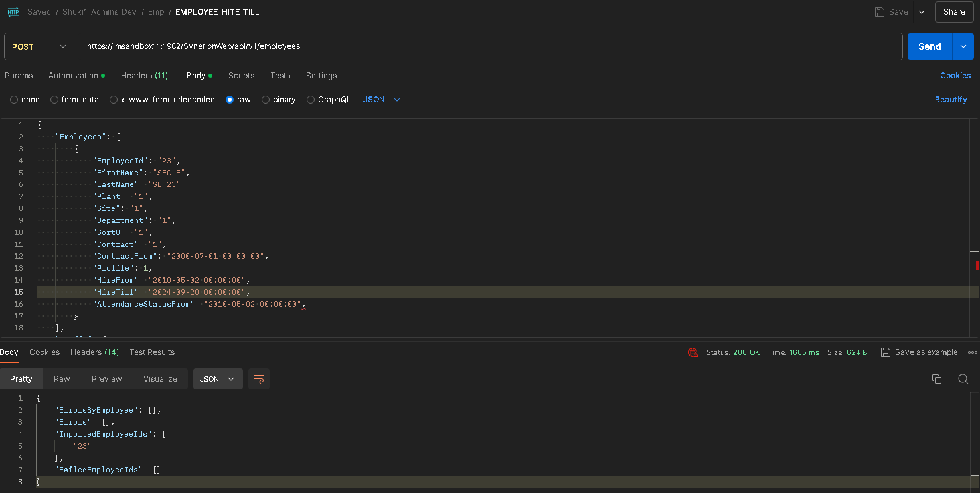Switch to the Authorization tab
The height and width of the screenshot is (493, 980).
coord(76,76)
